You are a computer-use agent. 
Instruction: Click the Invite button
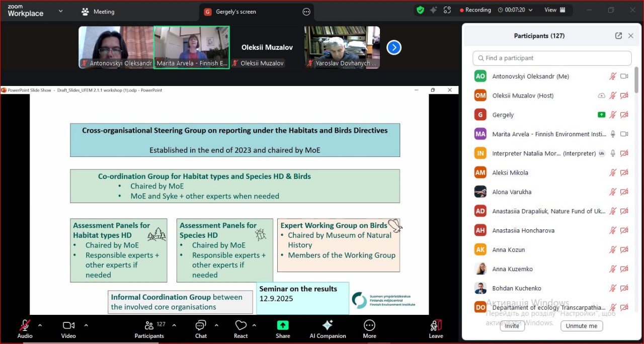tap(512, 326)
